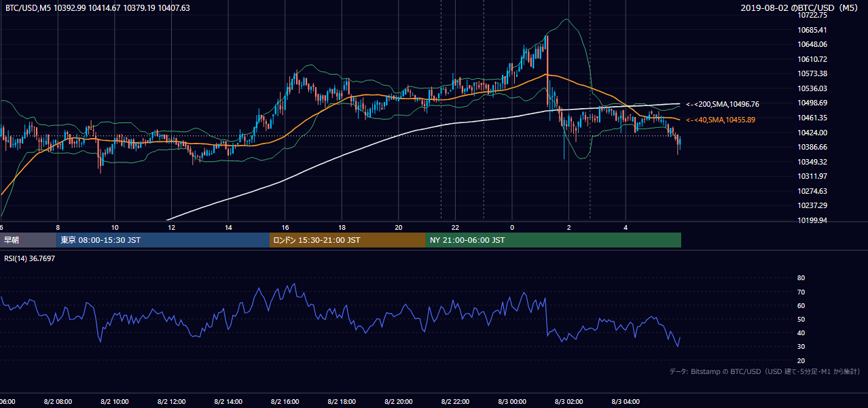Click the 8/2 20:00 bottom time label
The height and width of the screenshot is (408, 868).
click(399, 402)
